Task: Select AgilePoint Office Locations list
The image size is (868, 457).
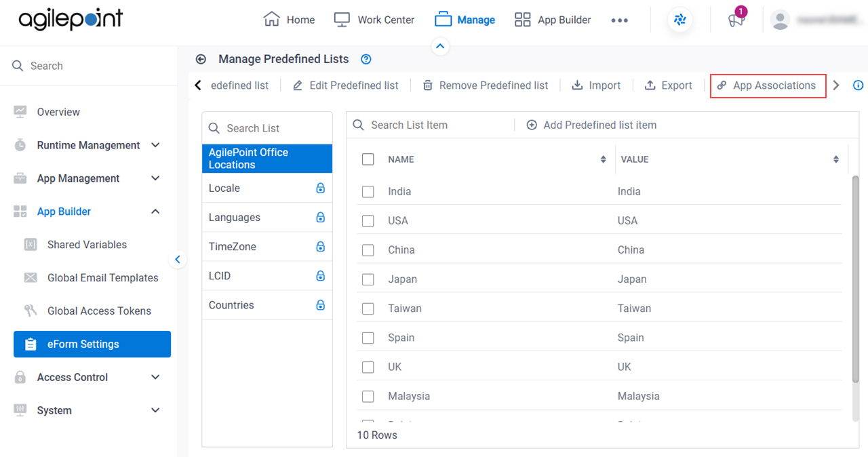Action: pyautogui.click(x=267, y=159)
